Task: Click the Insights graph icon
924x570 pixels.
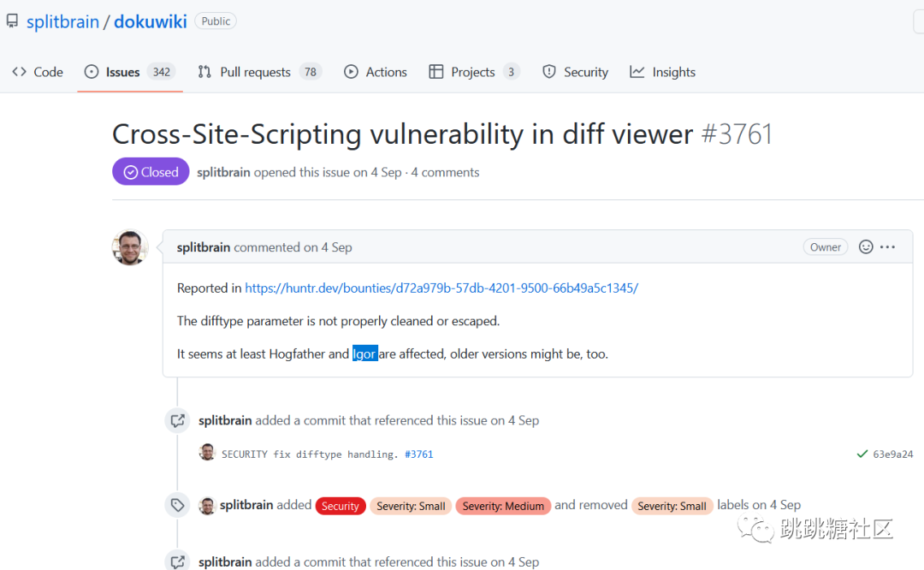Action: click(x=637, y=72)
